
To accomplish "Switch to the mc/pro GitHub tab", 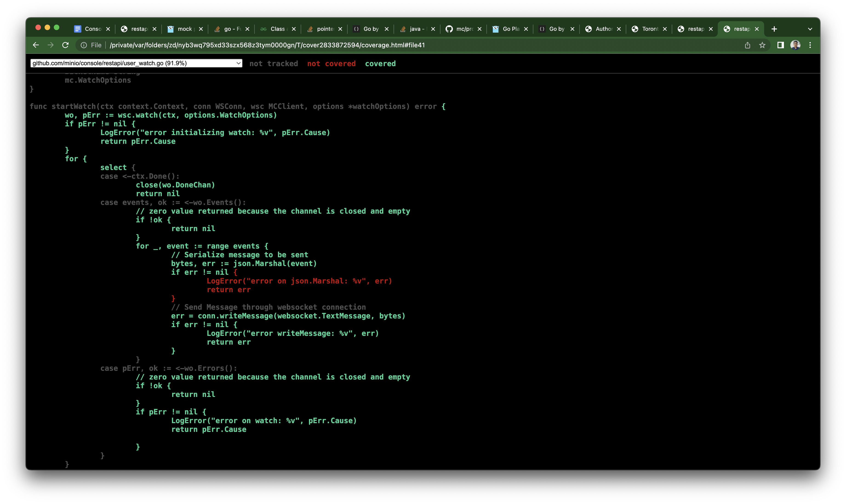I will coord(460,29).
